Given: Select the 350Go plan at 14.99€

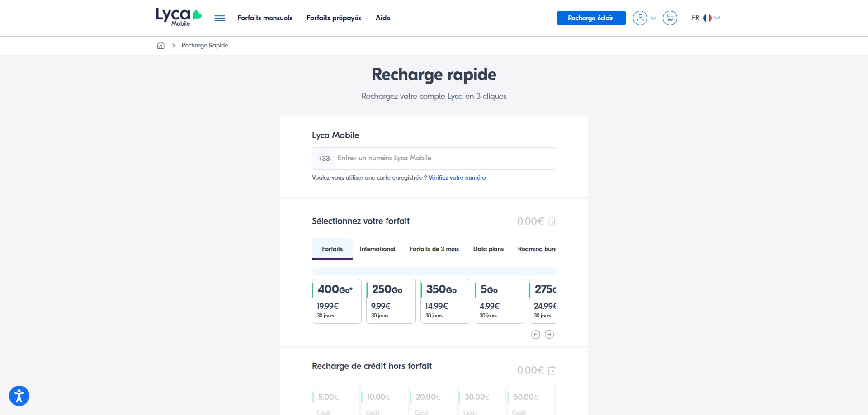Looking at the screenshot, I should click(x=445, y=301).
